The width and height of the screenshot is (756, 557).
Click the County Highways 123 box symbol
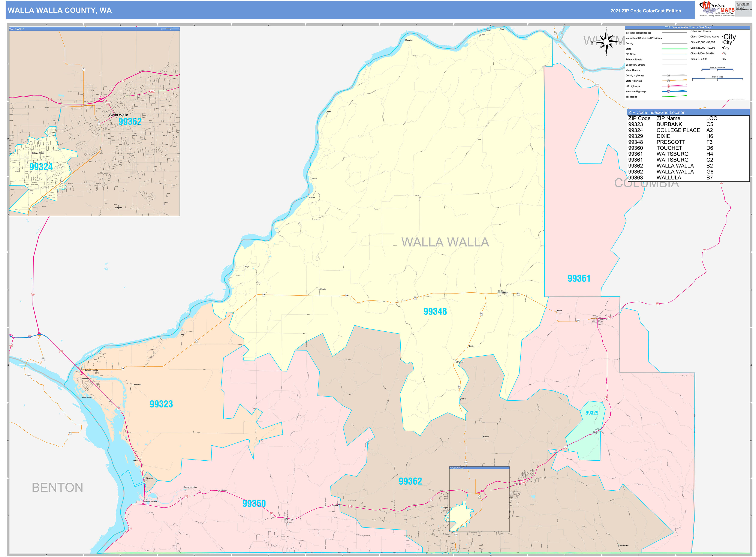(x=669, y=75)
